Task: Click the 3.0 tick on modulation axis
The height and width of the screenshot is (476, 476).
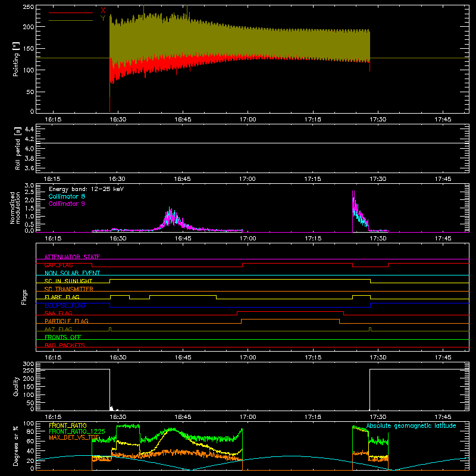Action: [x=29, y=185]
